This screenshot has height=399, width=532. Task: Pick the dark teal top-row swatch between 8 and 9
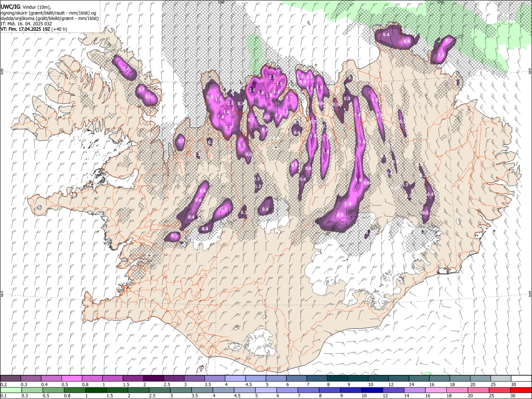tap(337, 378)
